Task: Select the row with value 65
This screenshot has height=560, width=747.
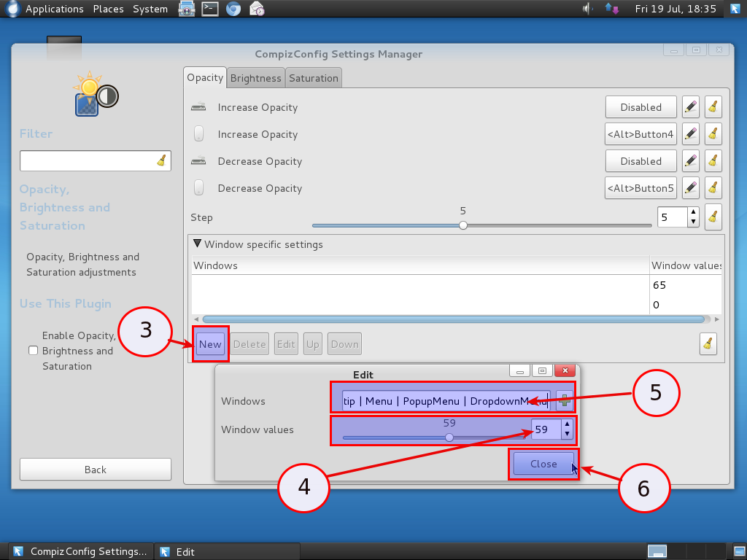Action: [457, 285]
